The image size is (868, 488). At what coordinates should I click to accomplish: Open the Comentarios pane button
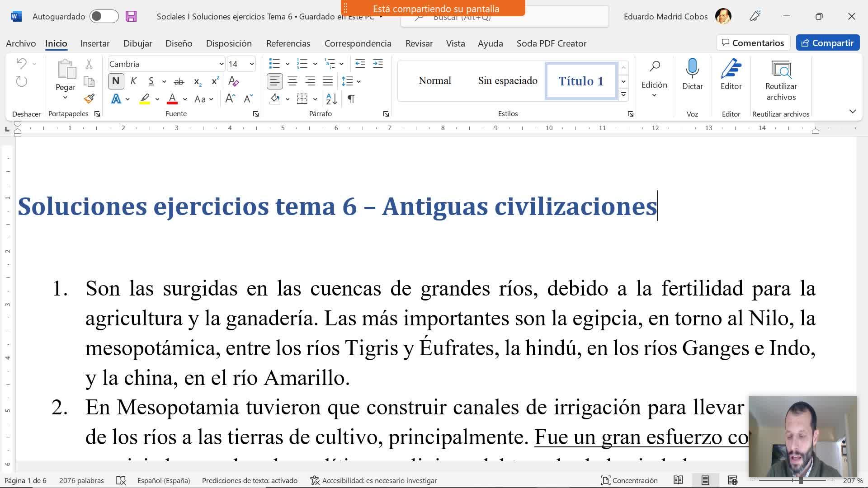[753, 43]
